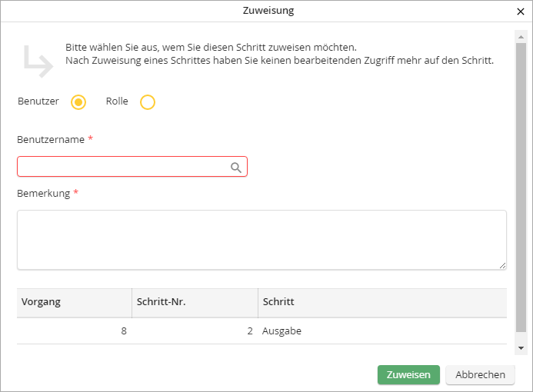533x392 pixels.
Task: Click into the Benutzername input field
Action: [123, 167]
